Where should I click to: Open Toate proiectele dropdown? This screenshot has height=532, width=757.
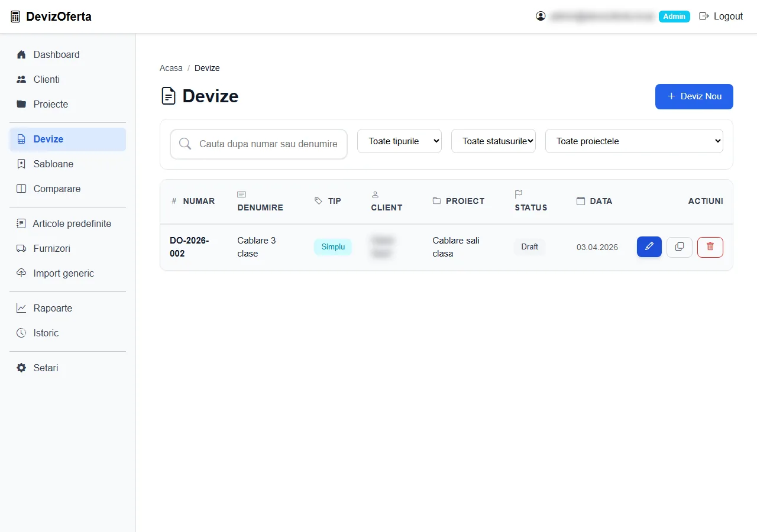(x=634, y=141)
